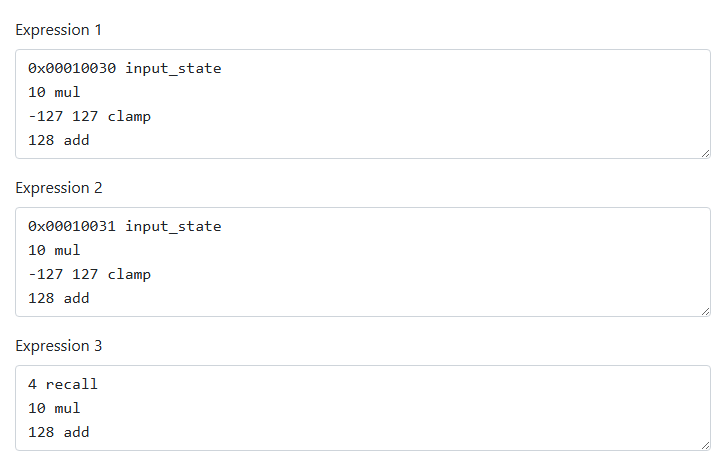The height and width of the screenshot is (463, 724).
Task: Click "128 add" in Expression 3
Action: click(x=59, y=433)
